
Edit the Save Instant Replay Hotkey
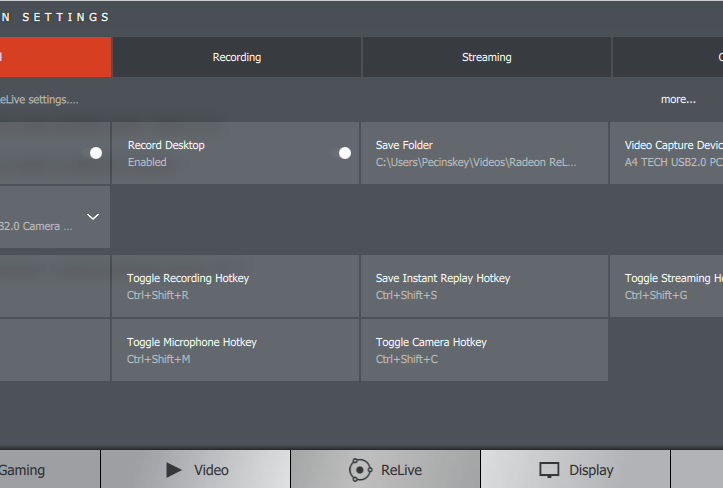click(x=484, y=286)
